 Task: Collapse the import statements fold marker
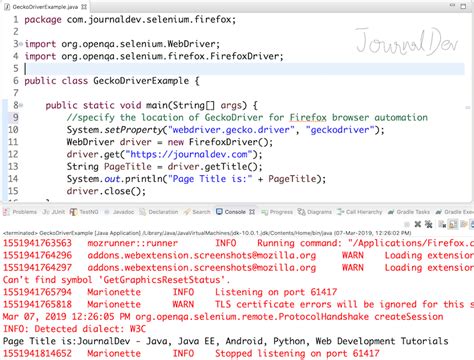21,44
